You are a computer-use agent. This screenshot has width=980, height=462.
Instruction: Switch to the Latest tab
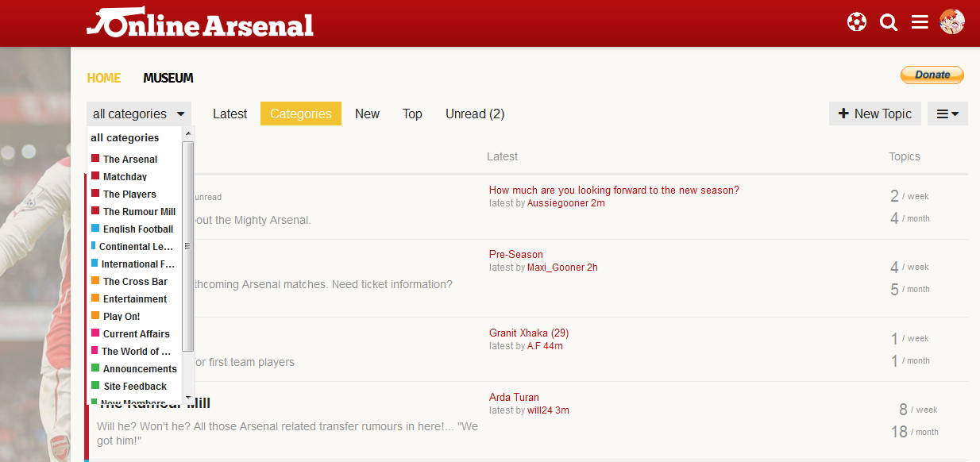(x=230, y=114)
